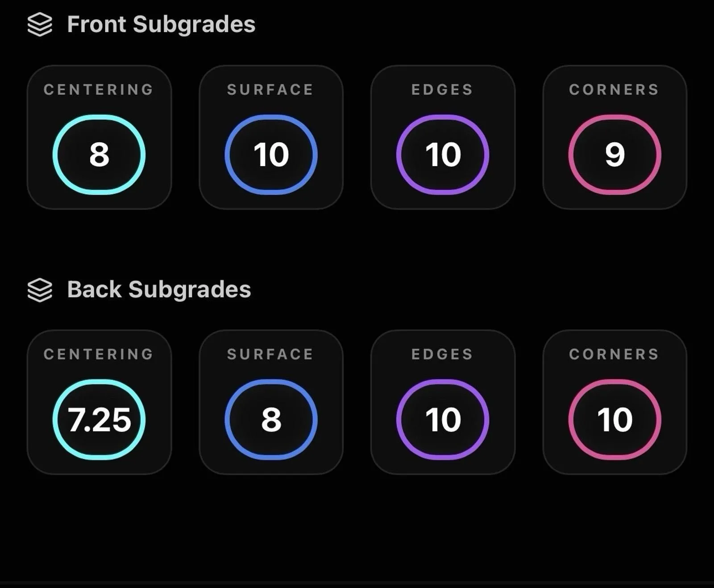Click the CORNERS label in Front Subgrades
Viewport: 714px width, 588px height.
click(614, 89)
